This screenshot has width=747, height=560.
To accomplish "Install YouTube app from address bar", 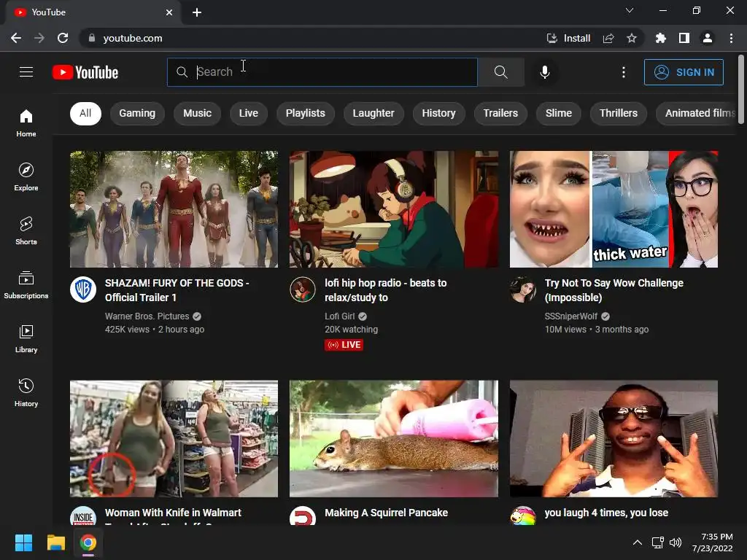I will click(568, 38).
